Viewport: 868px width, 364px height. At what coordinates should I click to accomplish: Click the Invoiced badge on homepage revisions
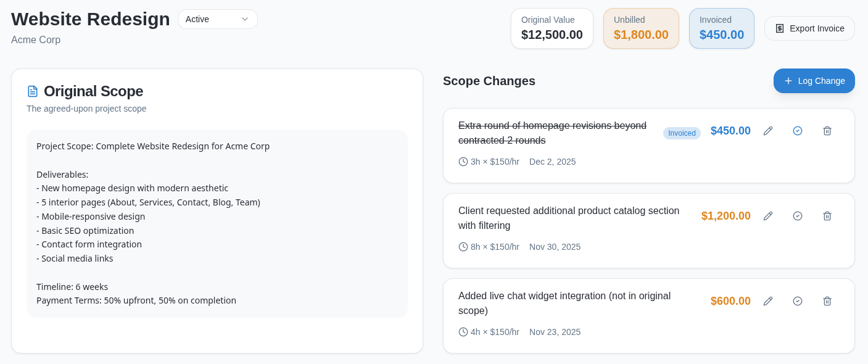coord(682,133)
